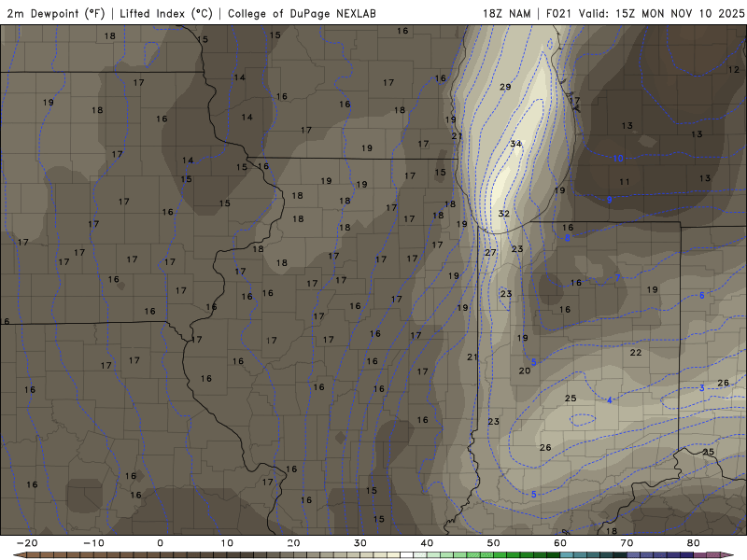Click the 11 dewpoint value on the map
Viewport: 747px width, 560px height.
(625, 181)
